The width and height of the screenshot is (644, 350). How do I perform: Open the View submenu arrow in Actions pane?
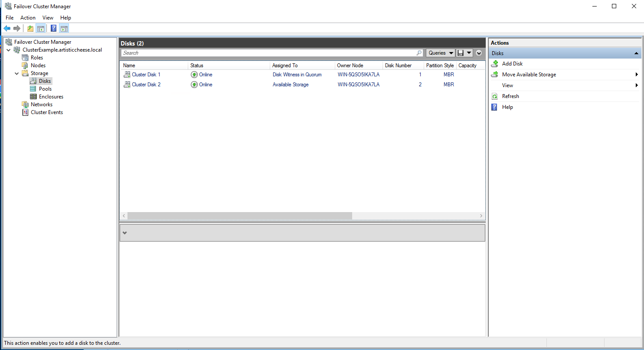pyautogui.click(x=637, y=85)
